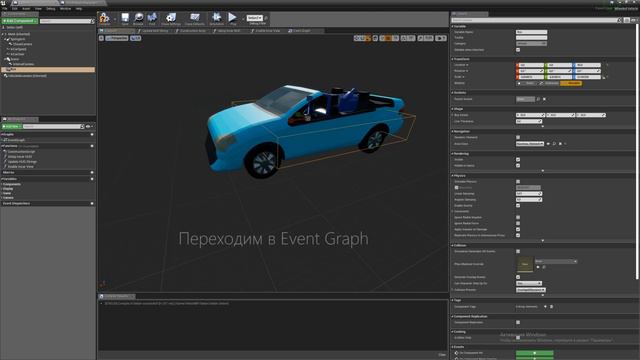This screenshot has height=360, width=640.
Task: Select the VehicleMovement inherited component
Action: [x=27, y=76]
